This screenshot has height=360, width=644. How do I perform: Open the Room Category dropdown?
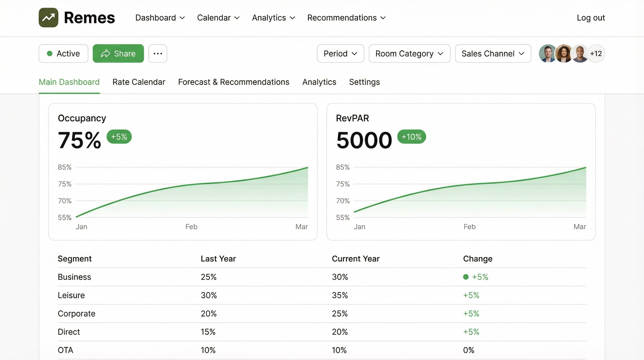coord(409,54)
